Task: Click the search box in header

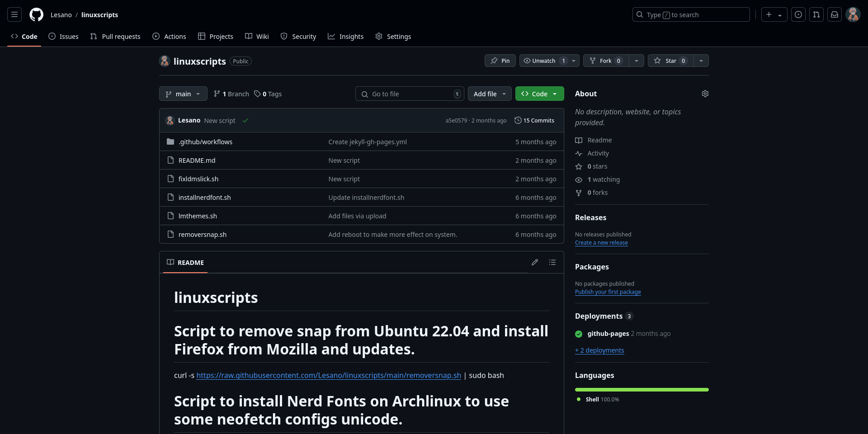Action: pos(691,14)
